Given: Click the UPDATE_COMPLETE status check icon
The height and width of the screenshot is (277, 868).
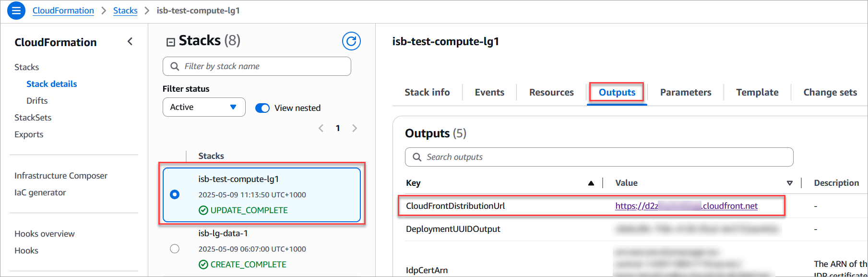Looking at the screenshot, I should tap(203, 210).
